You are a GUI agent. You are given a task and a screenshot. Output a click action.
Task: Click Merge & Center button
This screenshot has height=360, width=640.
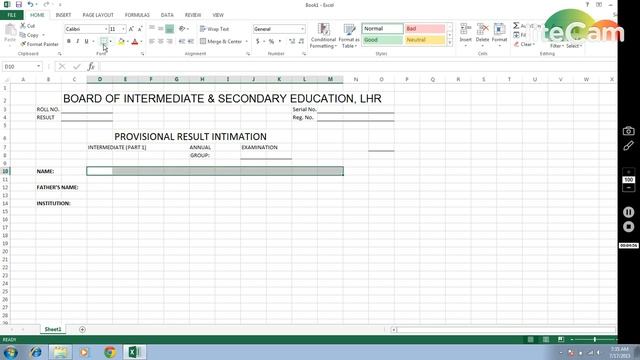point(221,41)
